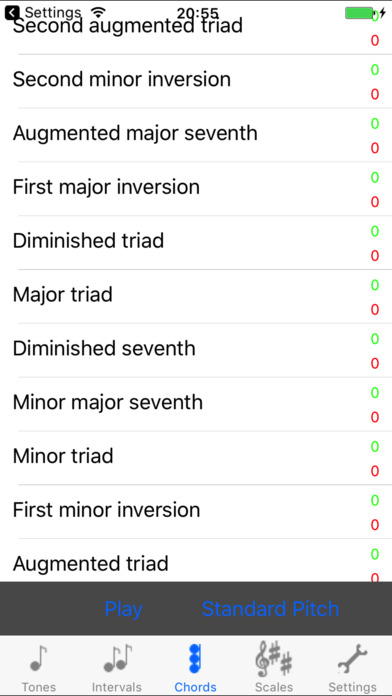Choose the Augmented triad row
This screenshot has height=696, width=392.
pyautogui.click(x=196, y=561)
